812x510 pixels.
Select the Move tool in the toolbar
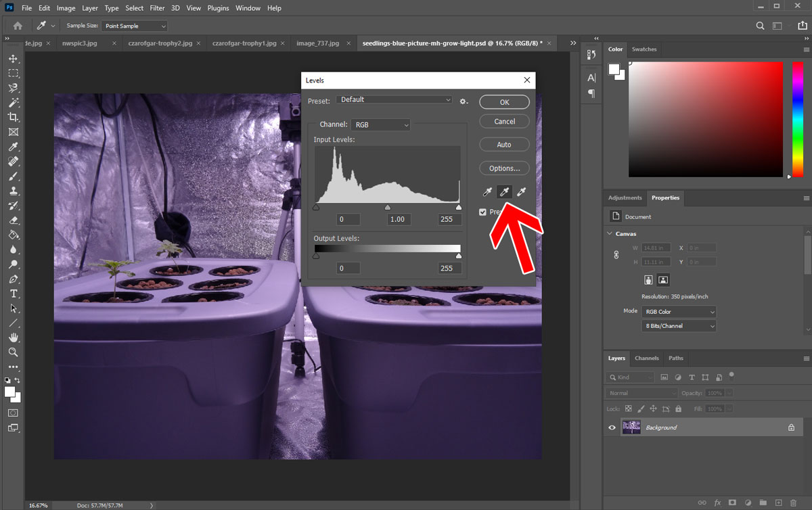tap(13, 58)
